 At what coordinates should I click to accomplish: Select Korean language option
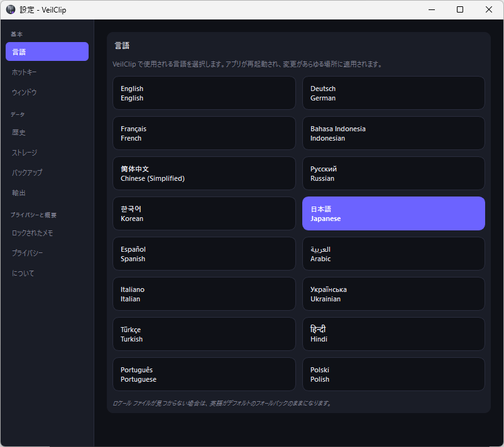[x=204, y=213]
